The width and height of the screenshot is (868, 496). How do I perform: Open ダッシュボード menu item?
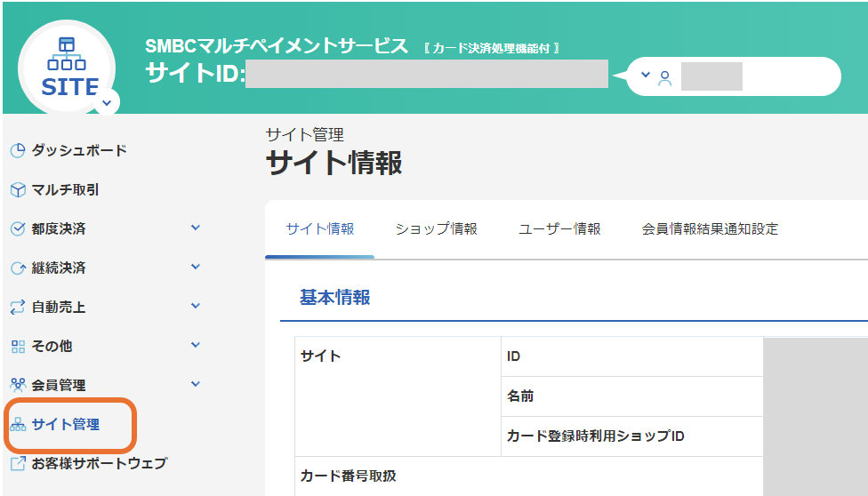tap(79, 150)
